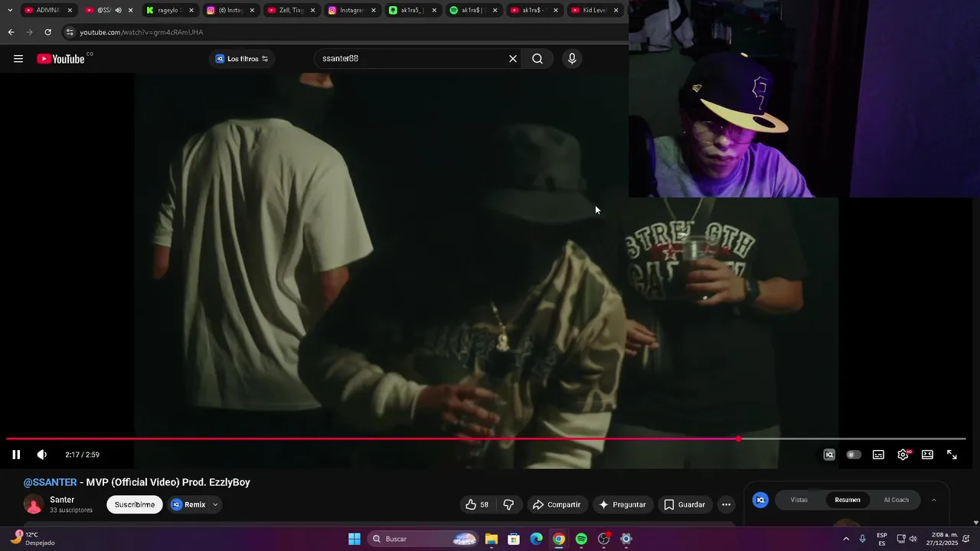This screenshot has height=551, width=980.
Task: Start voice search with the microphone
Action: (x=572, y=59)
